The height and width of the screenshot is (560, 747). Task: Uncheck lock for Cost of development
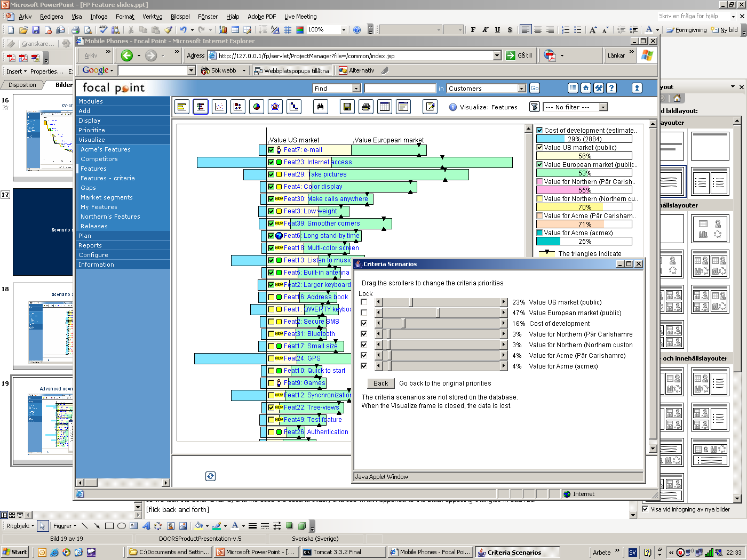coord(364,323)
